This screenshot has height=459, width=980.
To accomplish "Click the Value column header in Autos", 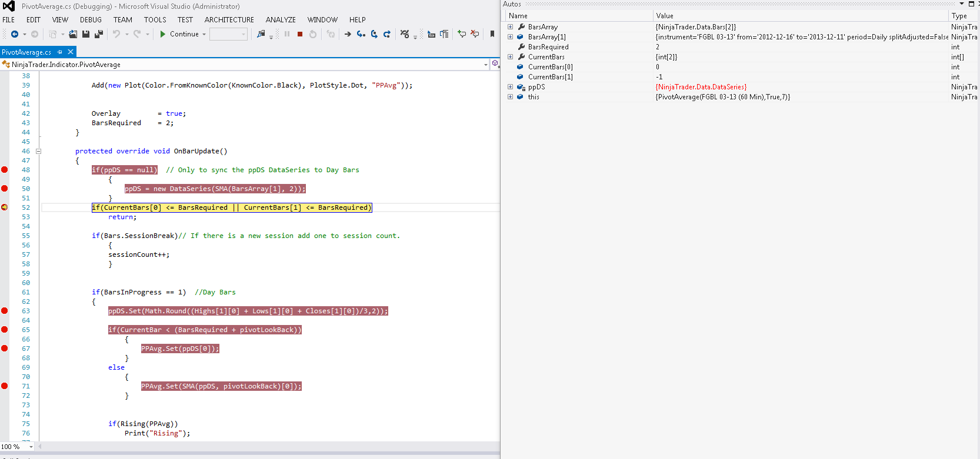I will (801, 16).
